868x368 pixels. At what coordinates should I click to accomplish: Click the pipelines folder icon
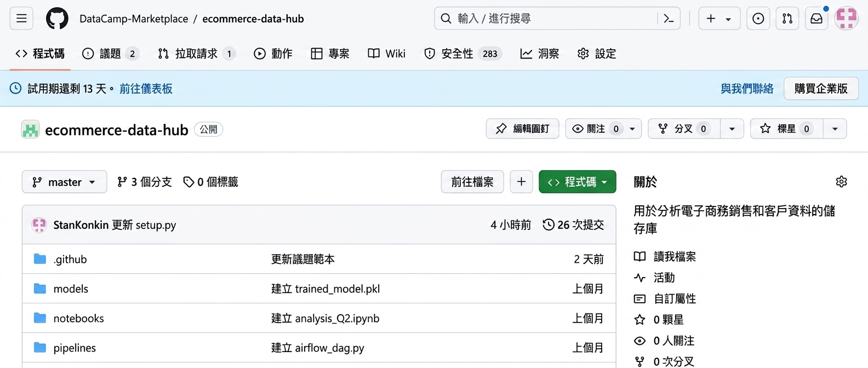tap(39, 347)
